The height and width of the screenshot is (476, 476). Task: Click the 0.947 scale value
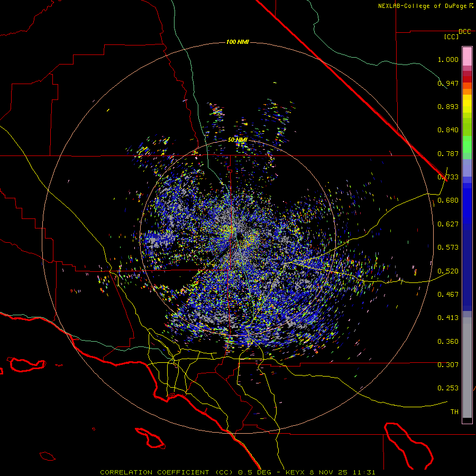coord(448,83)
